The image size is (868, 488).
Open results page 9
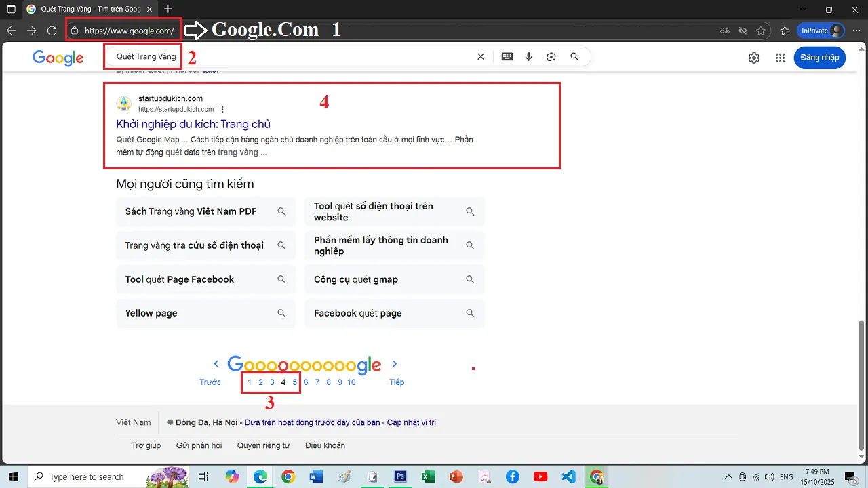[x=340, y=382]
